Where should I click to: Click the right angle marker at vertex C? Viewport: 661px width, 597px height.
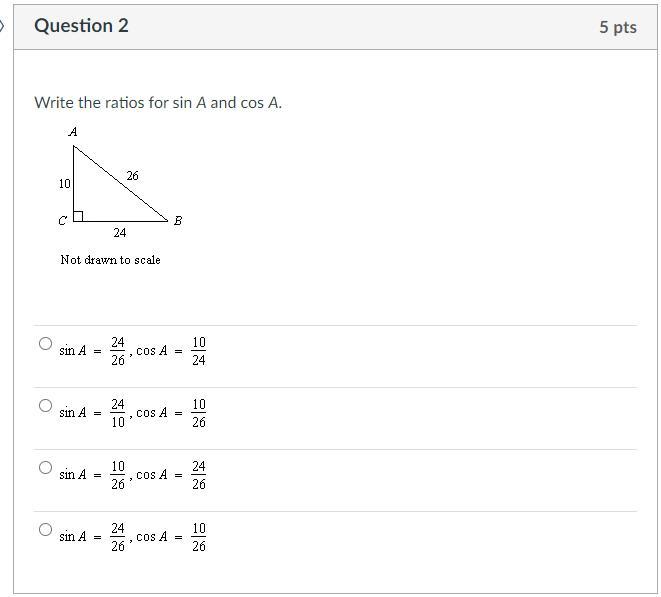[x=78, y=214]
